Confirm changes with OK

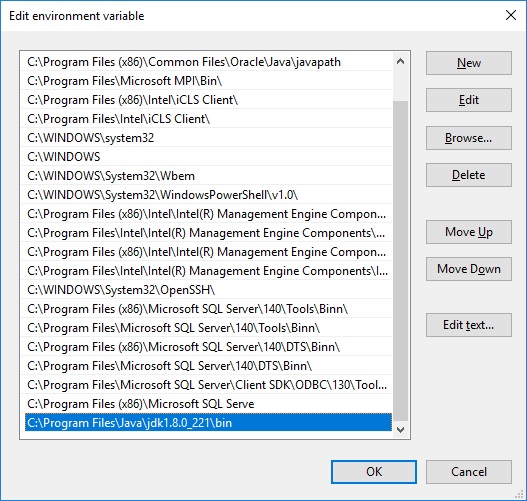374,472
